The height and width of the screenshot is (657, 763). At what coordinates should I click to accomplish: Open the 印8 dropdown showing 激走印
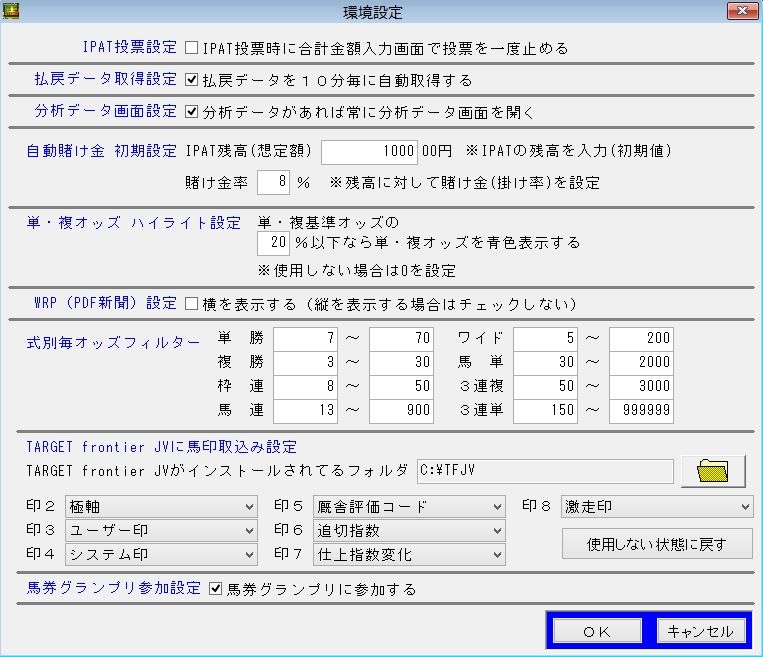[x=657, y=507]
